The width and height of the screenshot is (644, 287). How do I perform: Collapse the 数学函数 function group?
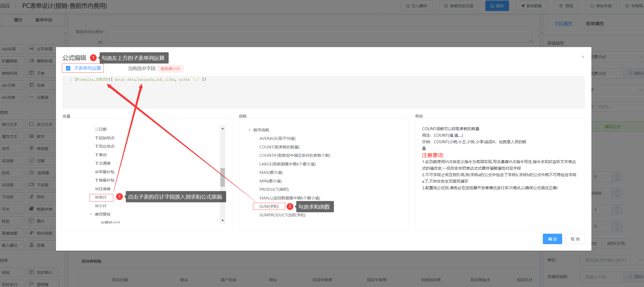pyautogui.click(x=249, y=130)
